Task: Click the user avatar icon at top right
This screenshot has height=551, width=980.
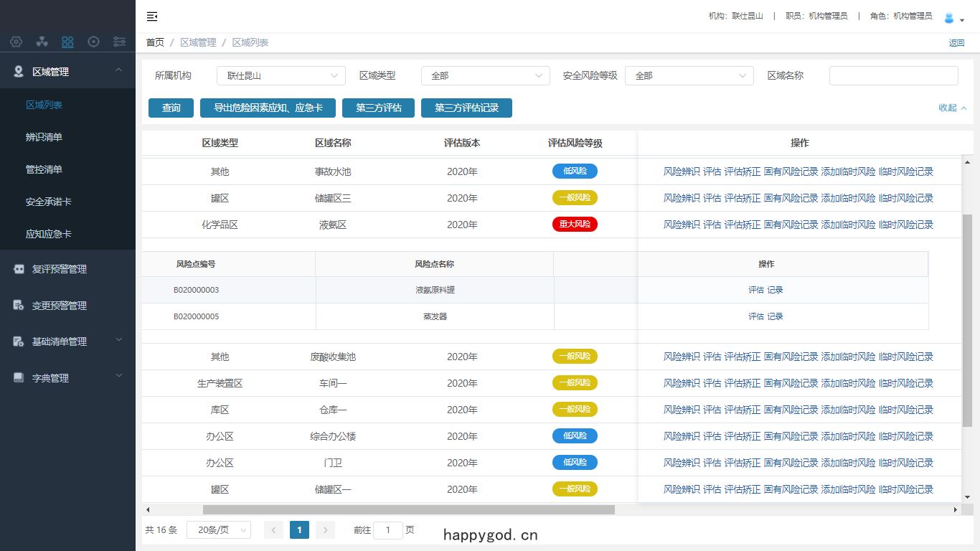Action: pyautogui.click(x=949, y=18)
